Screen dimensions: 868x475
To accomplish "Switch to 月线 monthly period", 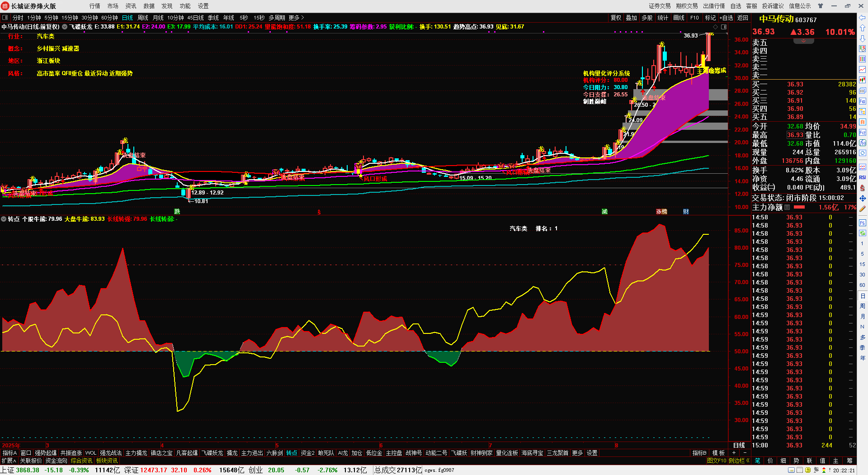I will coord(158,18).
